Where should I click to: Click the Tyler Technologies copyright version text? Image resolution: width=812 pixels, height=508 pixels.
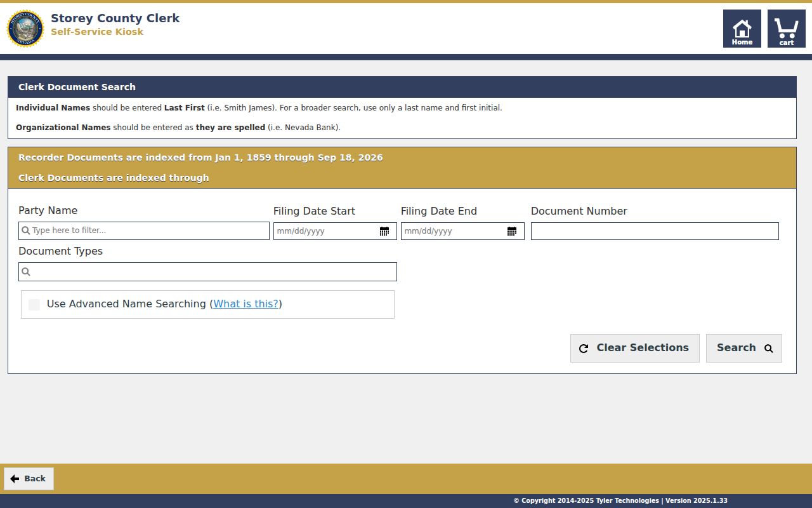(620, 501)
